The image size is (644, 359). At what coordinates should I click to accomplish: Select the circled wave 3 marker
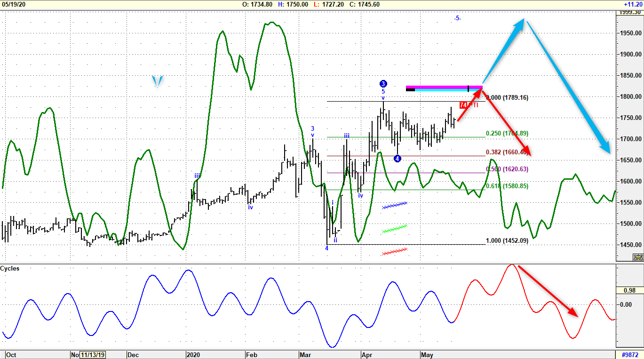383,83
